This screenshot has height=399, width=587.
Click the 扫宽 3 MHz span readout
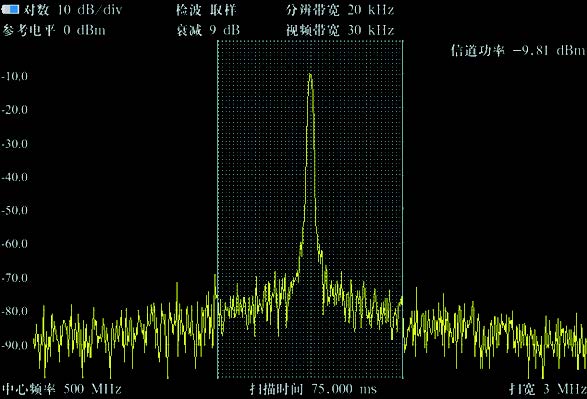[547, 389]
